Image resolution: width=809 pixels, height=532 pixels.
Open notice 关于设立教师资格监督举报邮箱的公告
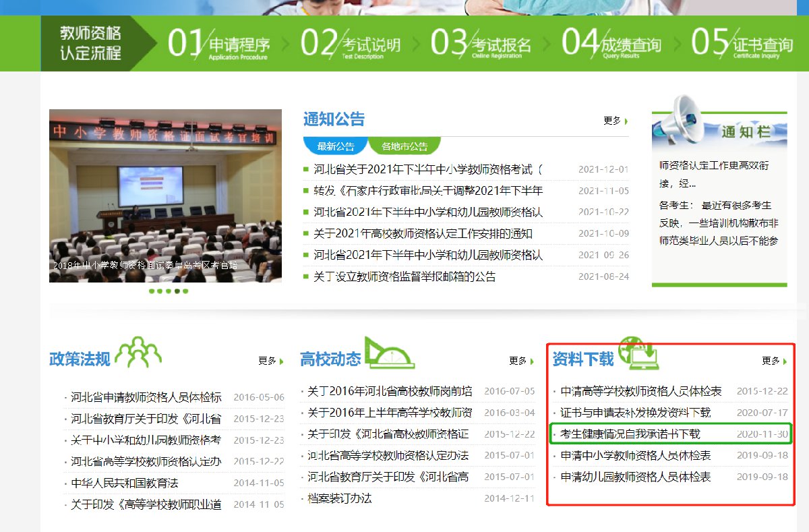[404, 276]
